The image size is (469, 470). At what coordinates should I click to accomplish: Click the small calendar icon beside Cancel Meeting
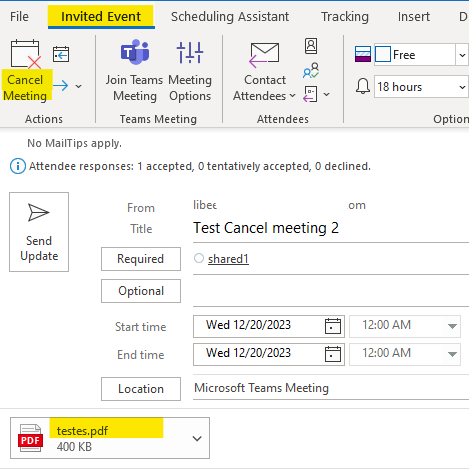[x=61, y=54]
